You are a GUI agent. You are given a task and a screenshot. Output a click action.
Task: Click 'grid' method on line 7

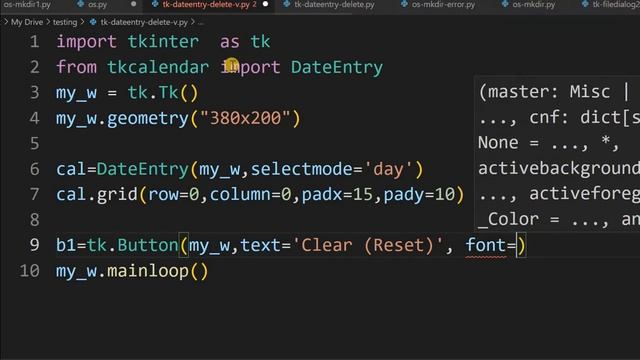point(117,195)
